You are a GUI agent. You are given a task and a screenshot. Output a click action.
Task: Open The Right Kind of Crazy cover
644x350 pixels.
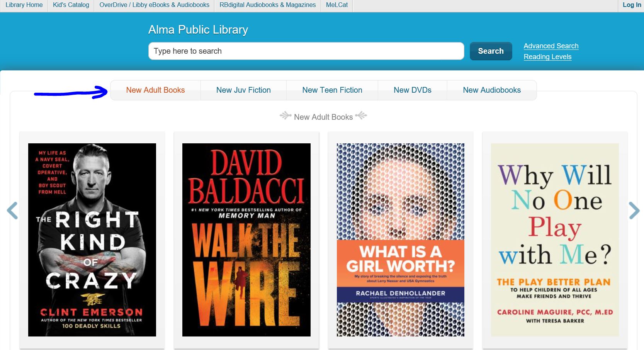pyautogui.click(x=92, y=240)
